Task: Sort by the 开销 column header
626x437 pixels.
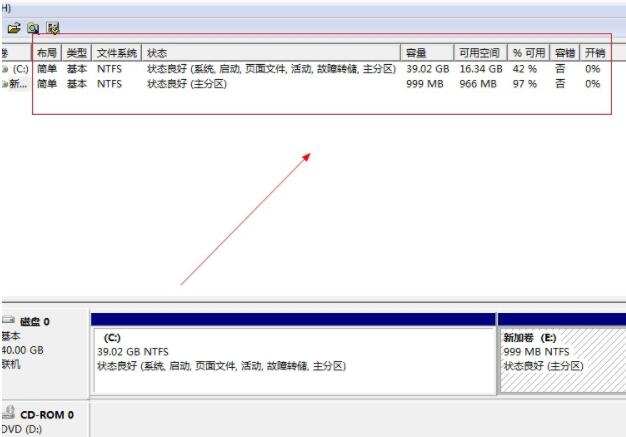Action: pos(595,53)
